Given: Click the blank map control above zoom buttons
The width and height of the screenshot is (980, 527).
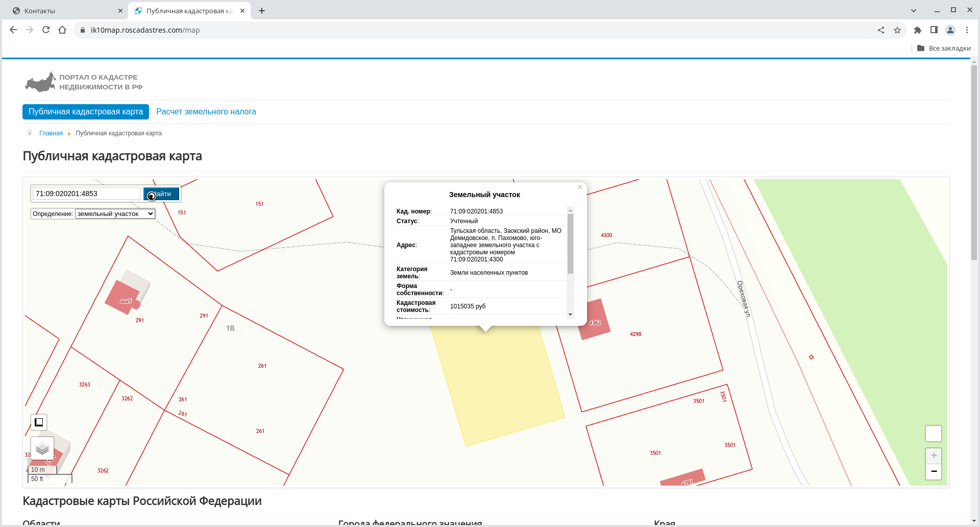Looking at the screenshot, I should pyautogui.click(x=934, y=434).
